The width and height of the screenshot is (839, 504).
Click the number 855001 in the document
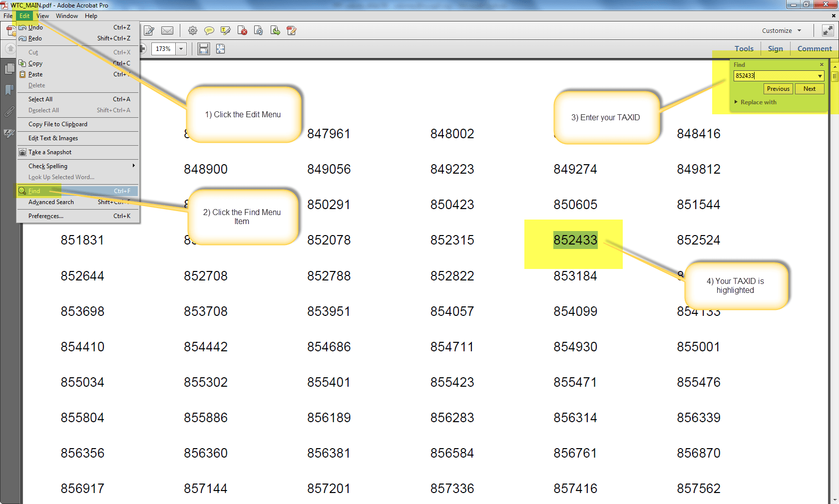(699, 347)
